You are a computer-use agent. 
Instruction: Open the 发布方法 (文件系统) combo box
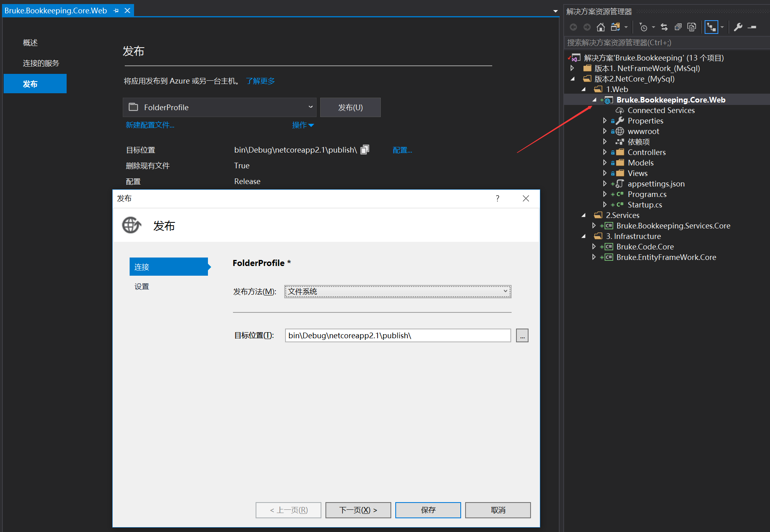tap(398, 291)
